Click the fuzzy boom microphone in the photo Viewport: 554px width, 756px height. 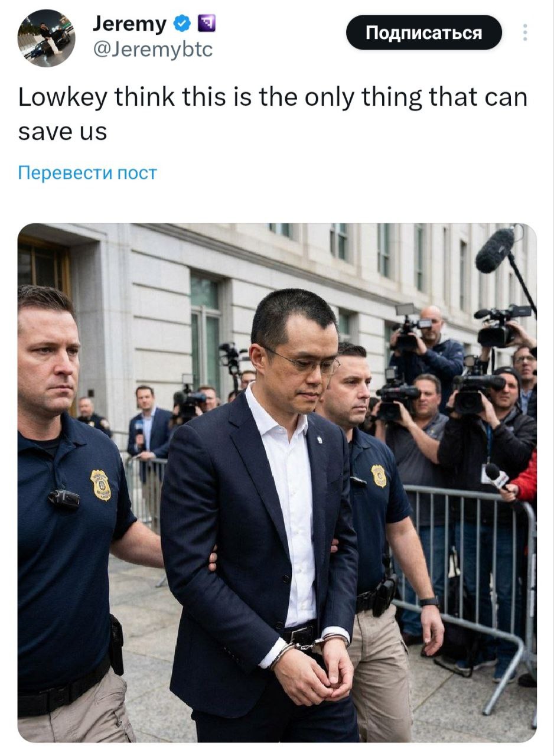click(x=495, y=250)
